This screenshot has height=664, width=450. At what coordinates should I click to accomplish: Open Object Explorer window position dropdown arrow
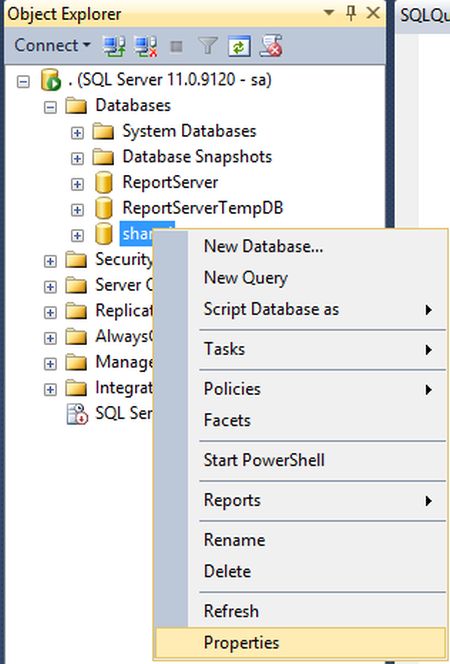coord(329,13)
